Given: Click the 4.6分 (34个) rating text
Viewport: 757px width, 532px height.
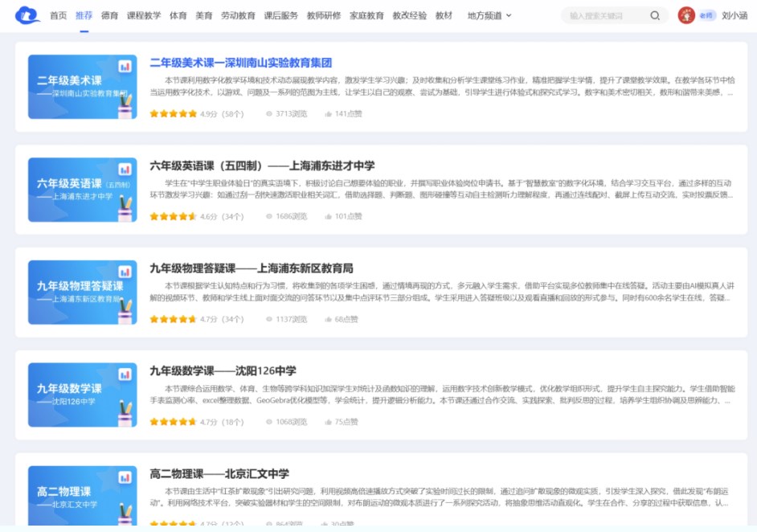Looking at the screenshot, I should point(222,216).
